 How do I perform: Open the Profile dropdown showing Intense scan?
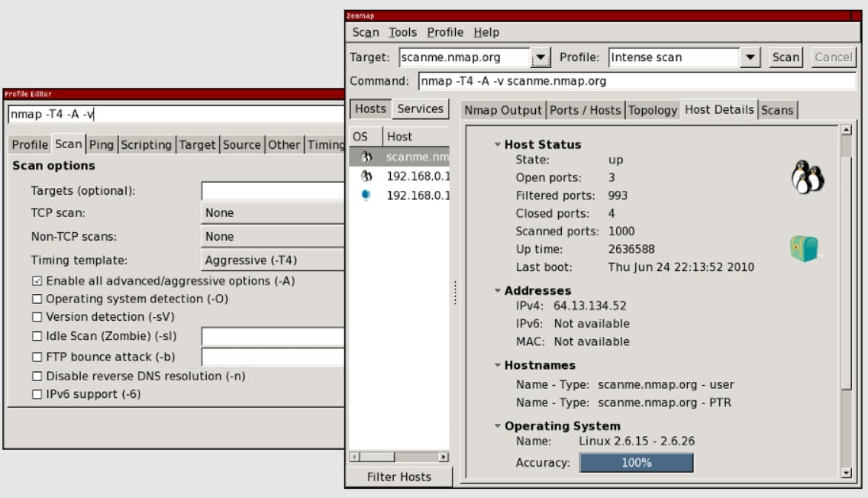coord(750,57)
